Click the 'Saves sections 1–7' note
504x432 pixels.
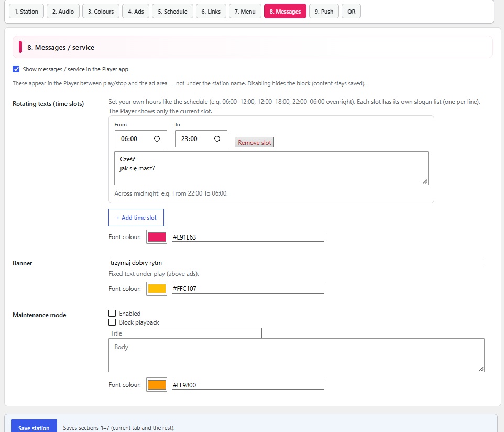click(119, 428)
